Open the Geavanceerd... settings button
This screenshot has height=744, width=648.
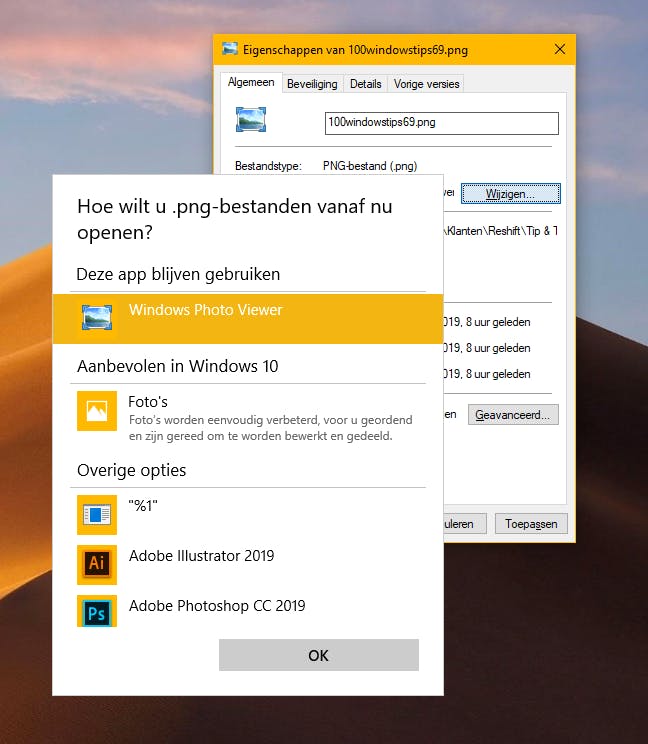click(513, 415)
